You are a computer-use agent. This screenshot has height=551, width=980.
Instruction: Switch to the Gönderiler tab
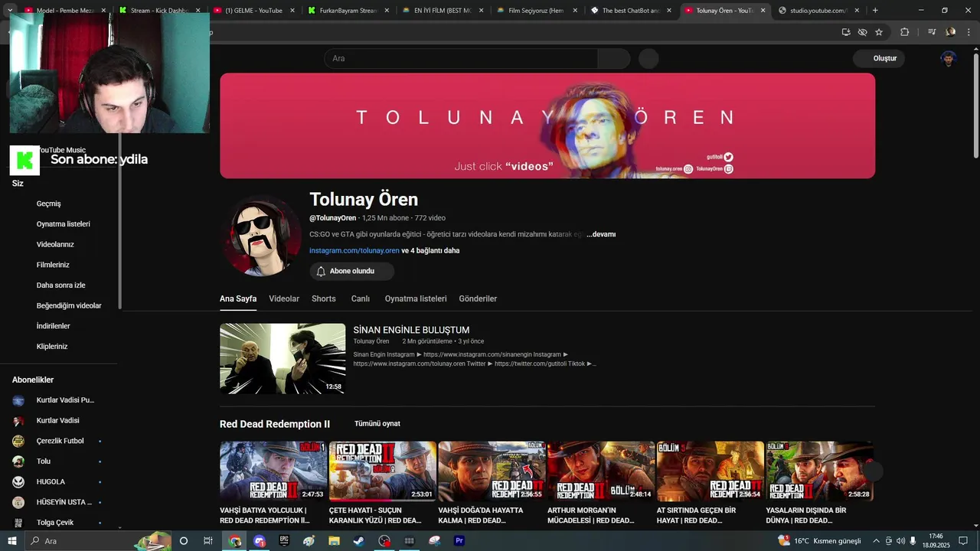[x=478, y=298]
